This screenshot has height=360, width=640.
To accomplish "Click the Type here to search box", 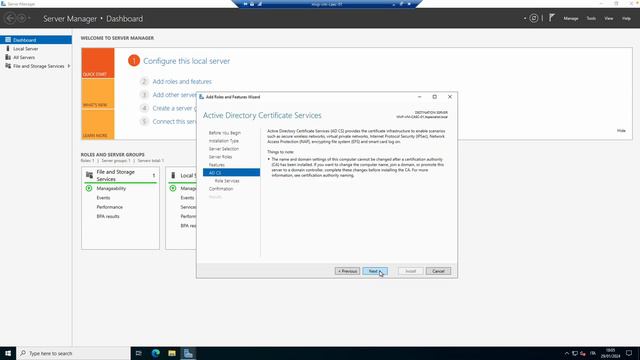I will point(73,353).
